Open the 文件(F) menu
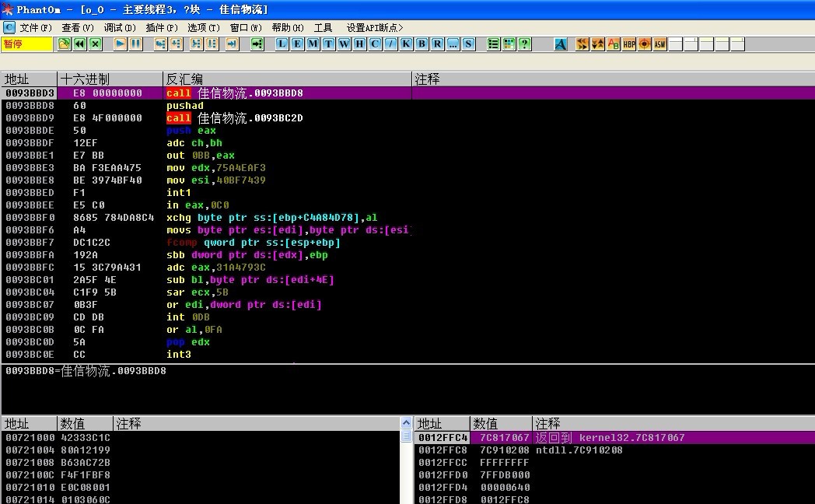 pos(35,27)
